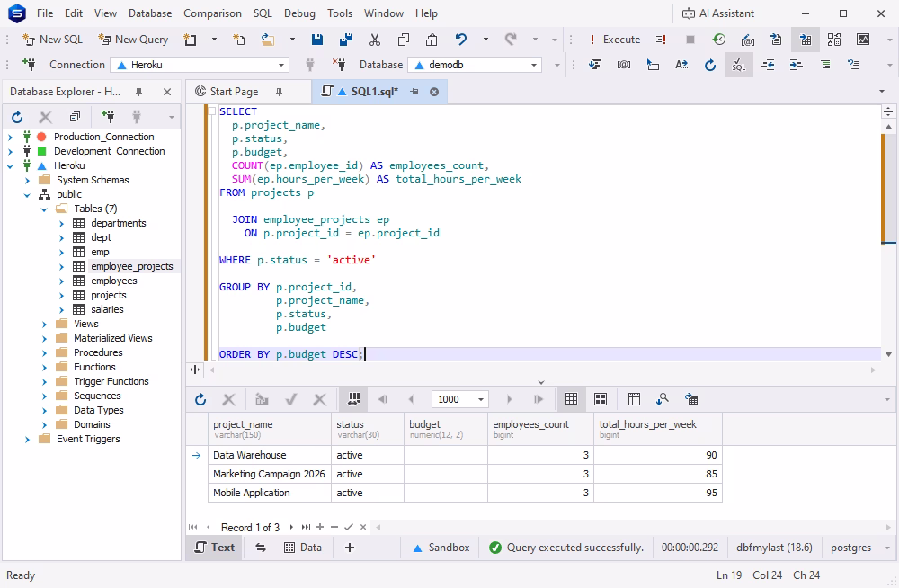Click New Connection icon in Database Explorer
This screenshot has width=899, height=588.
108,118
